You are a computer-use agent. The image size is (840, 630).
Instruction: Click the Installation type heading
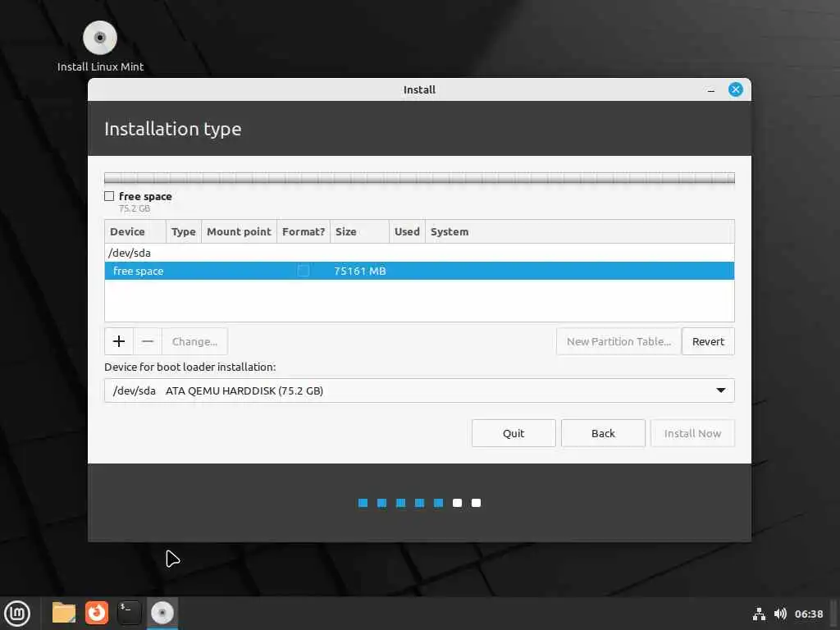(x=172, y=129)
